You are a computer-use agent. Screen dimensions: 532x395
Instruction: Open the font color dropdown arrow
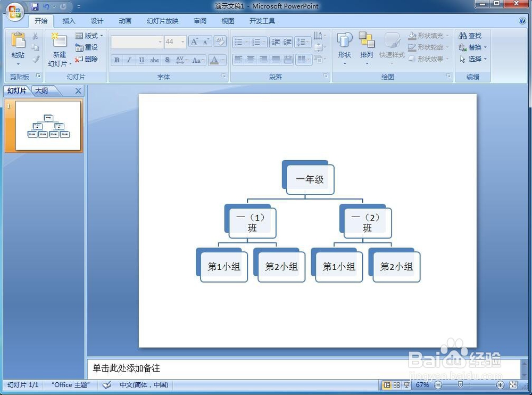click(223, 60)
